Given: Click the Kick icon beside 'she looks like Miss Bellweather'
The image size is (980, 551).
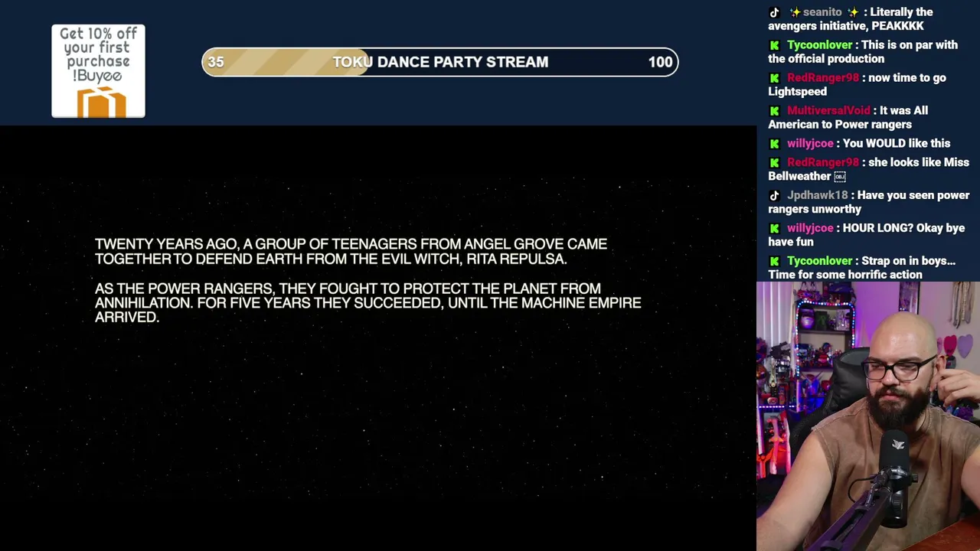Looking at the screenshot, I should tap(774, 163).
